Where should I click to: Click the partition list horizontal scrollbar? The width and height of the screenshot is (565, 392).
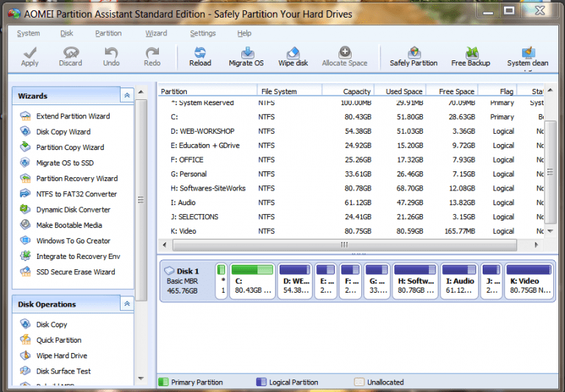344,245
